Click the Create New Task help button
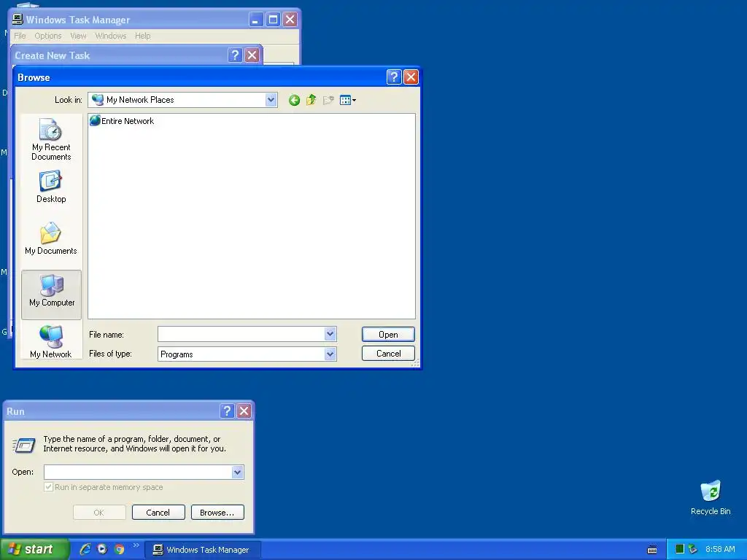The height and width of the screenshot is (560, 747). click(x=235, y=55)
